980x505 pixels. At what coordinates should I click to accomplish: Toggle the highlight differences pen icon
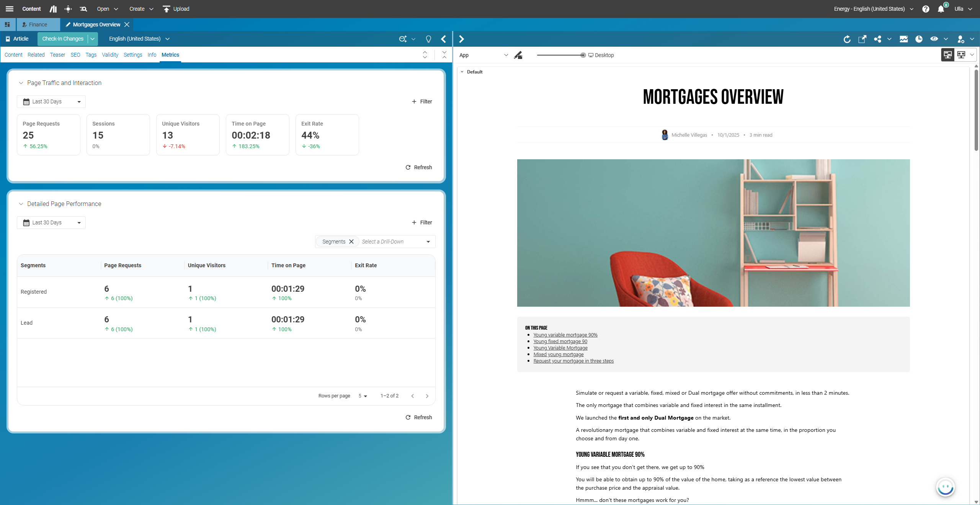pyautogui.click(x=518, y=55)
